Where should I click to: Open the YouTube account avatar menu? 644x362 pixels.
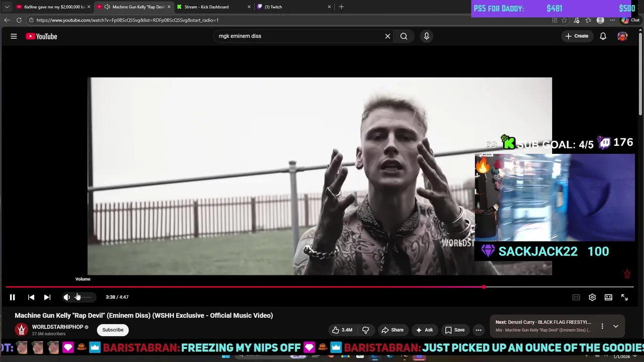(622, 36)
